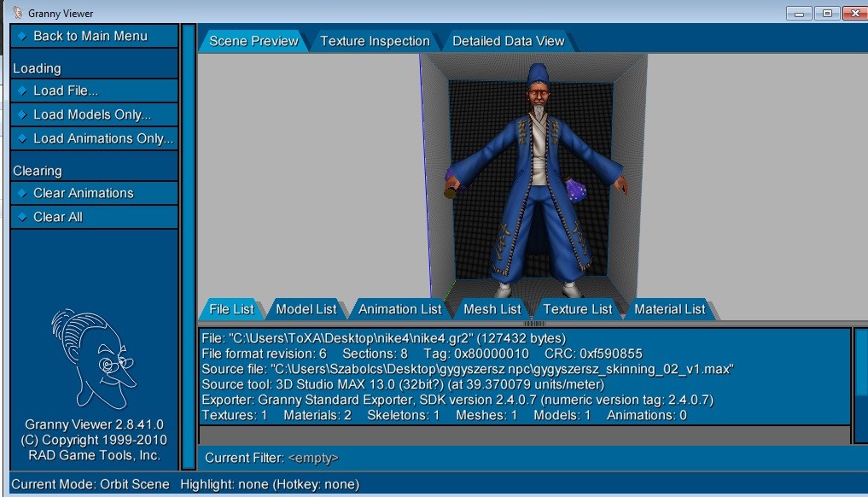Click the sidebar's vertical scrollbar strip

pos(189,247)
